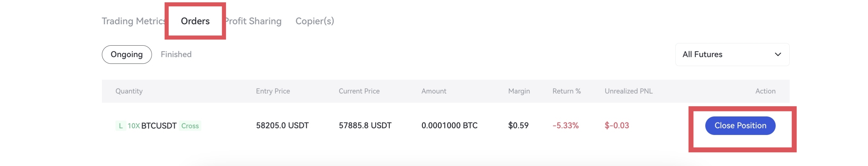The height and width of the screenshot is (166, 868).
Task: Select the Ongoing orders filter
Action: pos(127,55)
